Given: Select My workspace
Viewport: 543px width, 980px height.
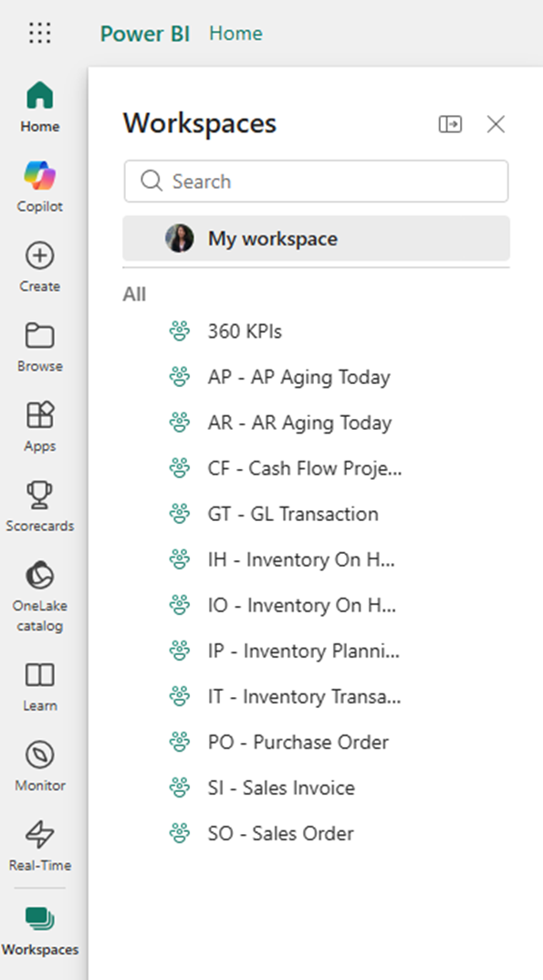Looking at the screenshot, I should click(x=316, y=238).
